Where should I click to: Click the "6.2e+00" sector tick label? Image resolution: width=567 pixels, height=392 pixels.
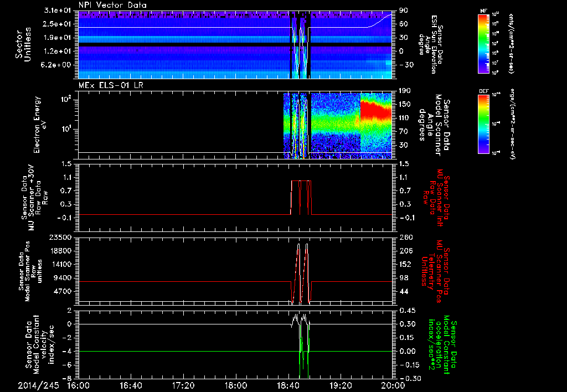pyautogui.click(x=57, y=65)
